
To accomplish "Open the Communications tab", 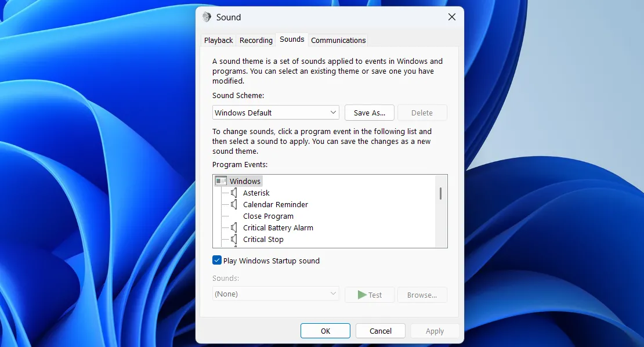I will (x=338, y=40).
